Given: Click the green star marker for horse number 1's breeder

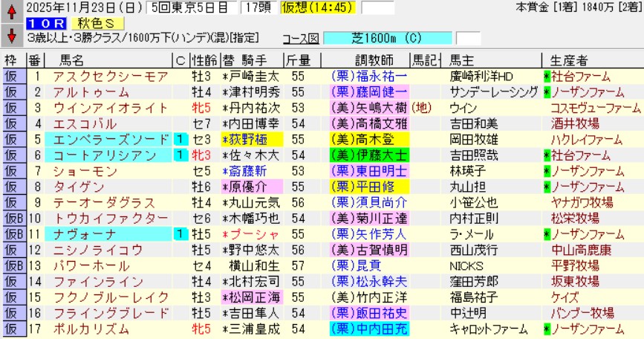Looking at the screenshot, I should (547, 77).
